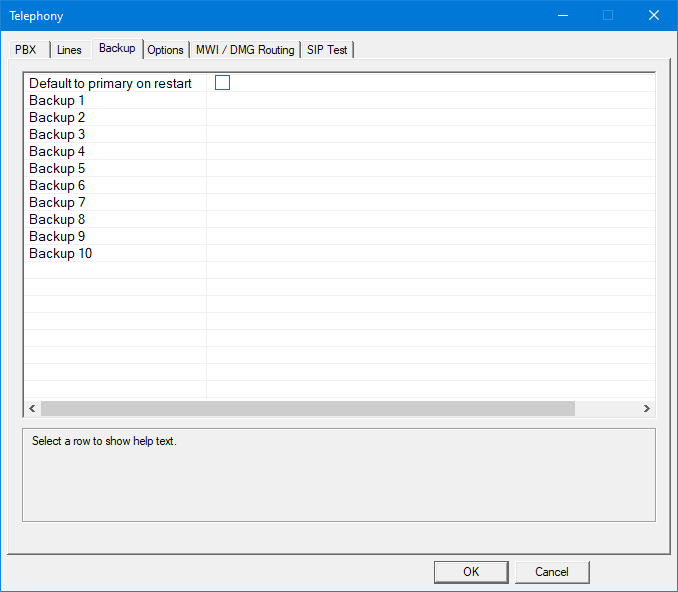
Task: Go to the SIP Test tab
Action: [327, 50]
